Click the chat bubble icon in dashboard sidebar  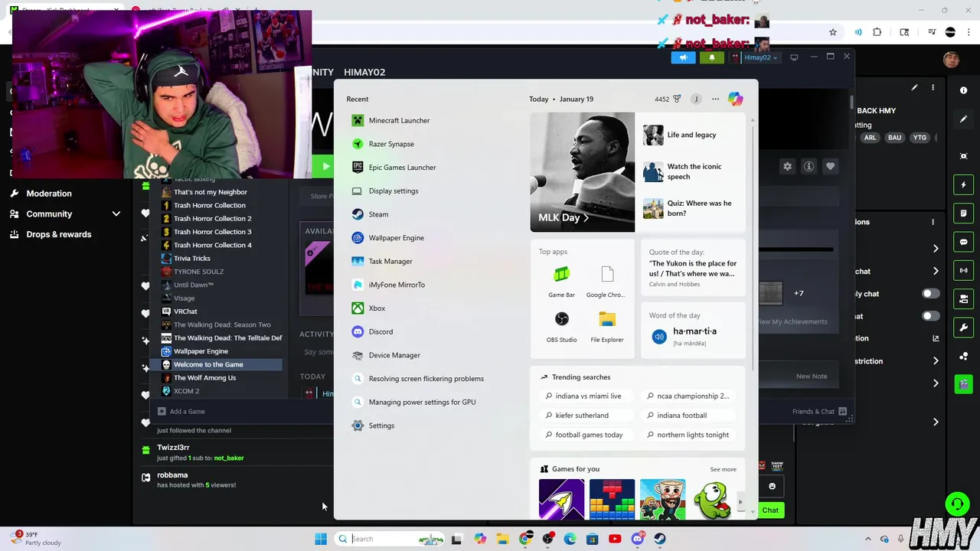(963, 242)
